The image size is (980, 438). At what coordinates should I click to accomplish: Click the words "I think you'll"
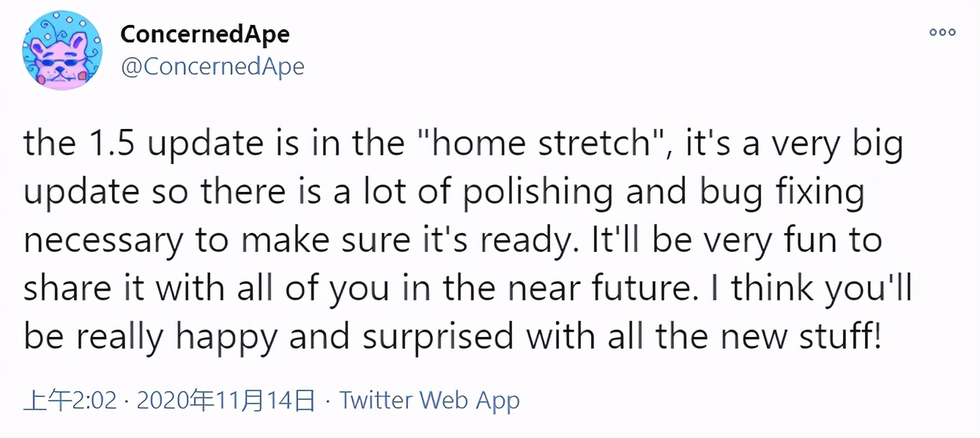coord(811,289)
